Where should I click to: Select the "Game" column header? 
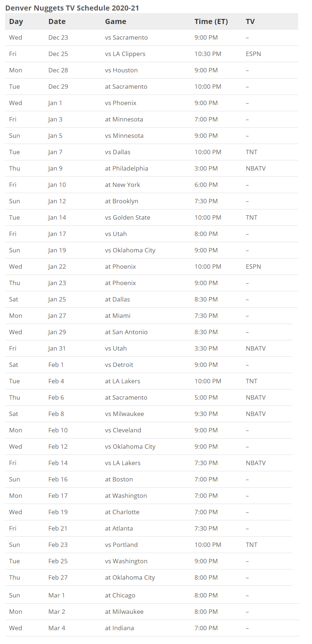[x=116, y=21]
